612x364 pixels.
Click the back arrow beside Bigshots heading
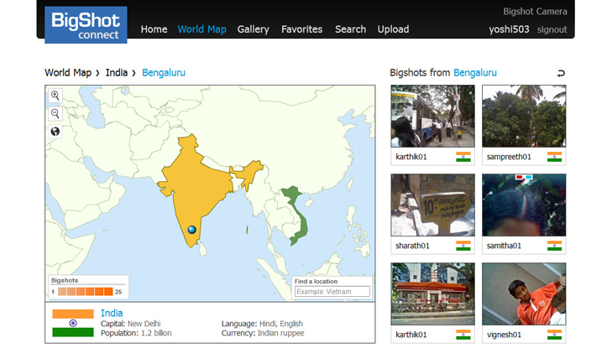(561, 73)
